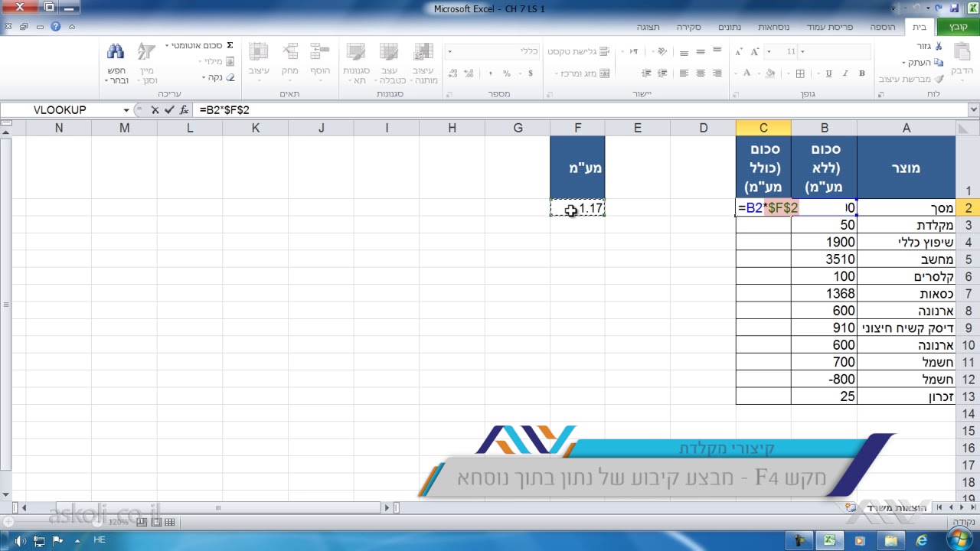980x551 pixels.
Task: Click the Font Color letter A
Action: (x=746, y=73)
